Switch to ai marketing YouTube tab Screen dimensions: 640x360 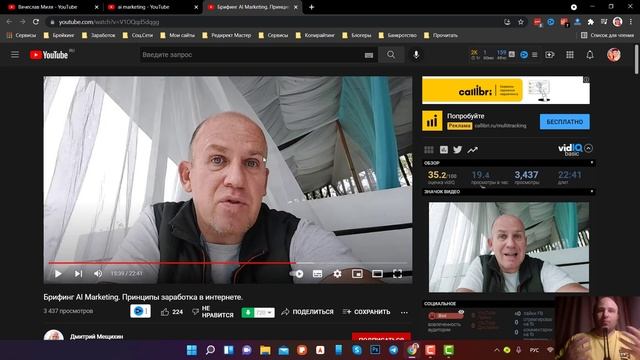click(x=153, y=7)
